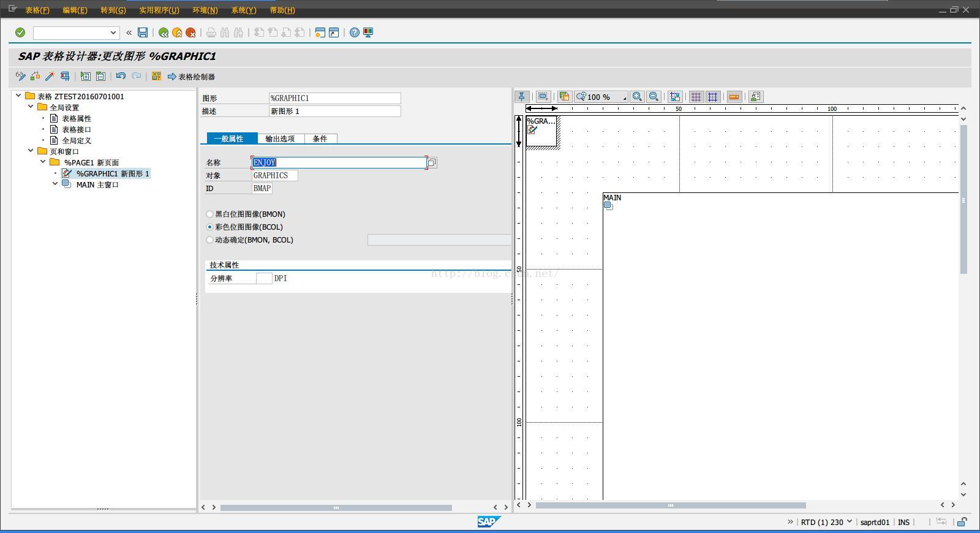Collapse the %PAGE1 新页面 node
The height and width of the screenshot is (533, 980).
coord(43,162)
